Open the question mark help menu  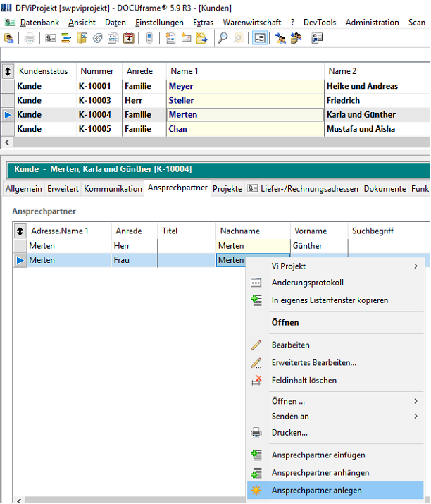(x=292, y=23)
